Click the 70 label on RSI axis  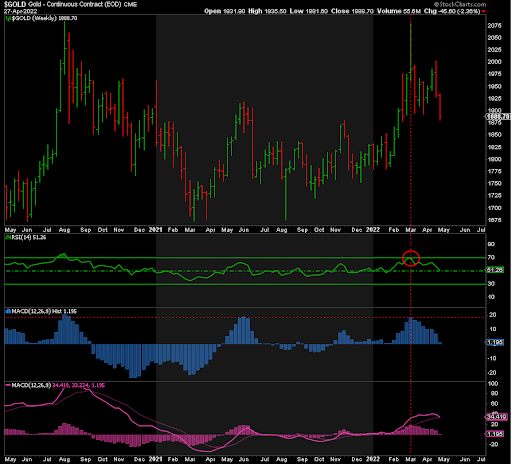[491, 258]
